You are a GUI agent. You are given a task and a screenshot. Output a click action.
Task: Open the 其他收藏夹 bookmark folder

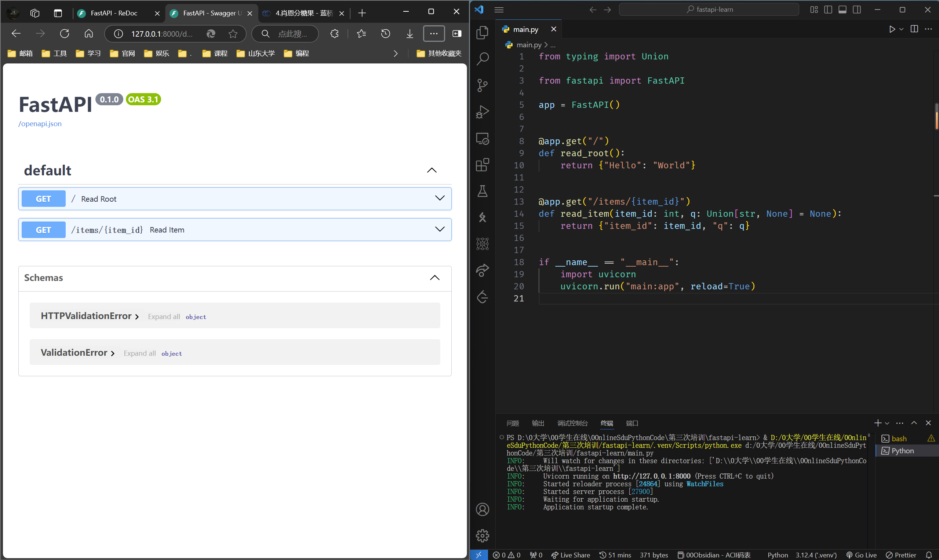tap(439, 54)
